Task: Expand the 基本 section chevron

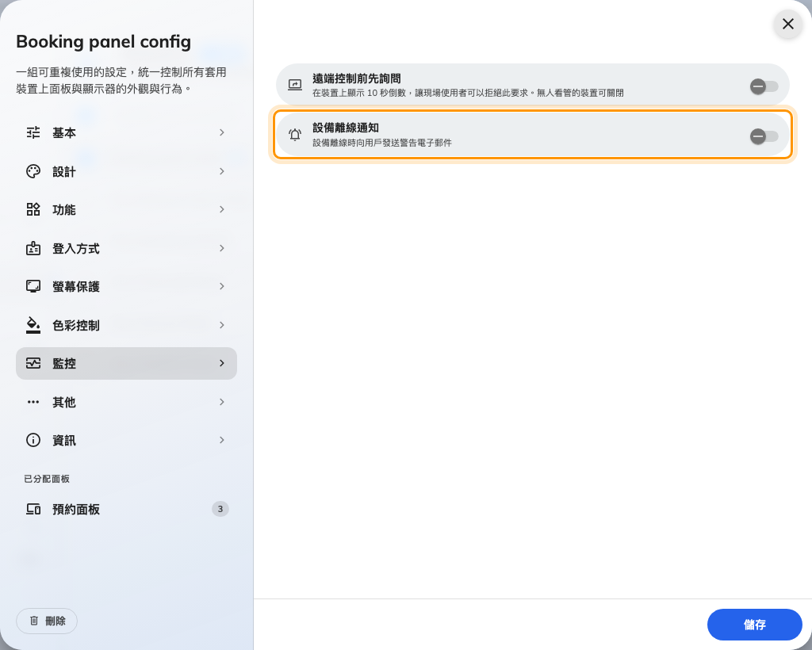Action: click(222, 132)
